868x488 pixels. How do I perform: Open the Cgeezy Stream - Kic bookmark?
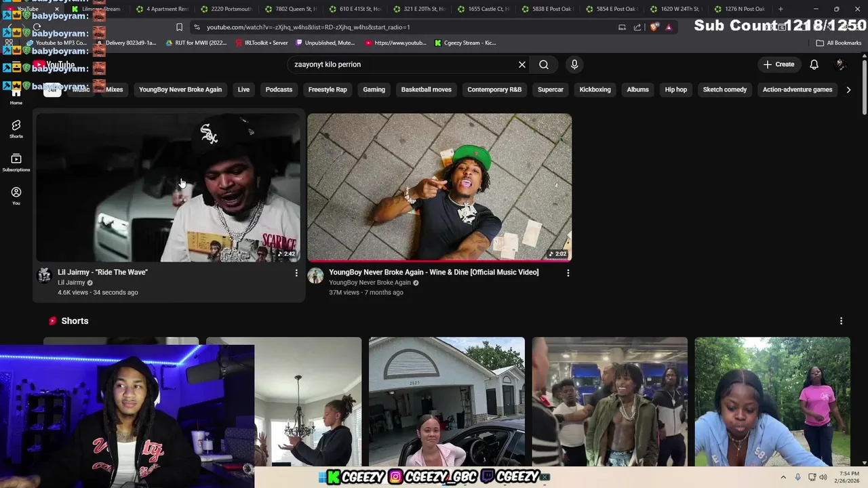pos(465,43)
